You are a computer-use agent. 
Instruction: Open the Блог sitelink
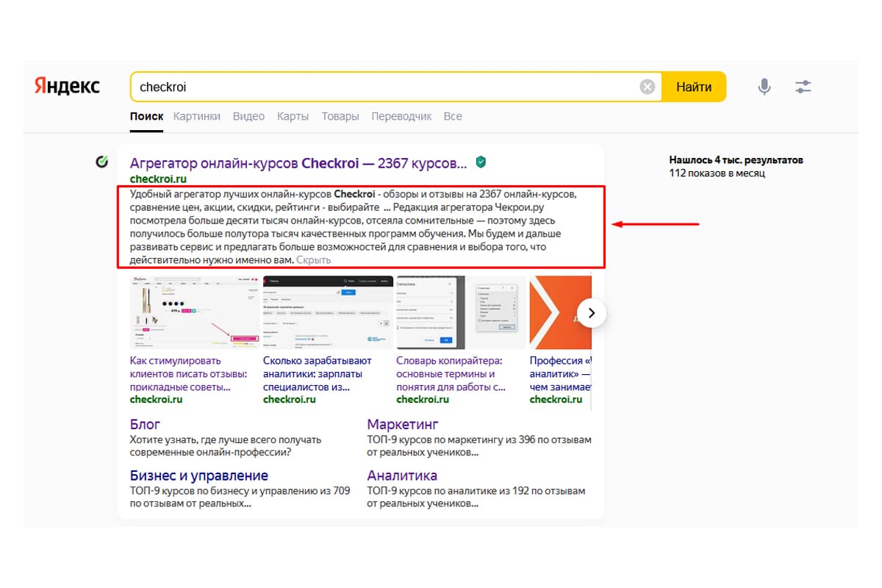pyautogui.click(x=145, y=424)
